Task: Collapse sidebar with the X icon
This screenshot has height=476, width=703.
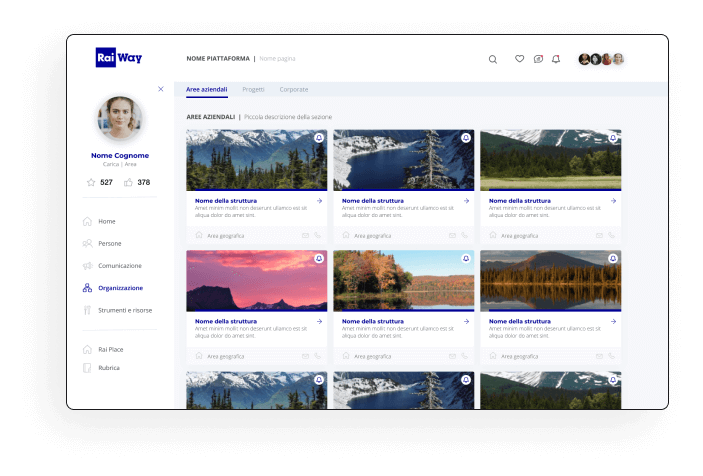Action: coord(161,89)
